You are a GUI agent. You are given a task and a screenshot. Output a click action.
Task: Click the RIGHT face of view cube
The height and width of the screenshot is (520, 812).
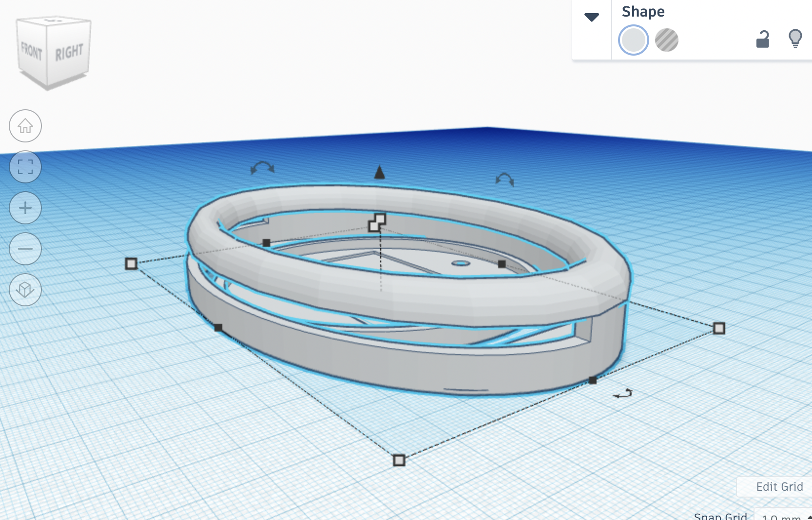(69, 52)
